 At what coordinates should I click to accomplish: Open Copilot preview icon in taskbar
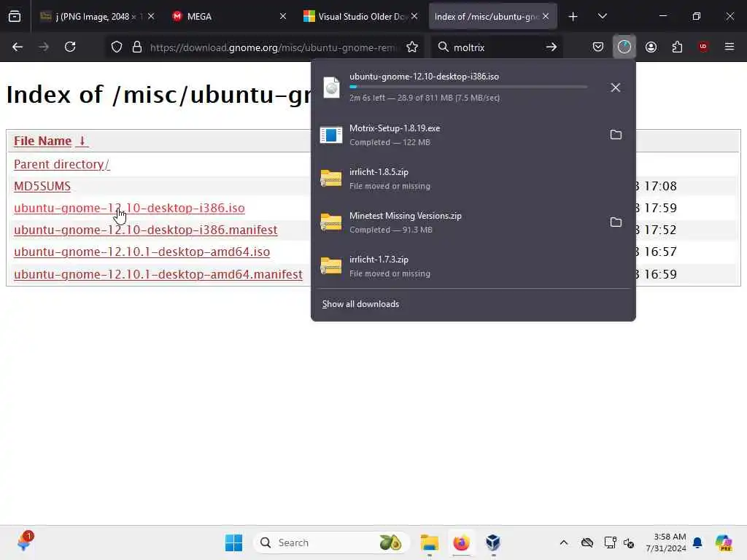tap(724, 542)
